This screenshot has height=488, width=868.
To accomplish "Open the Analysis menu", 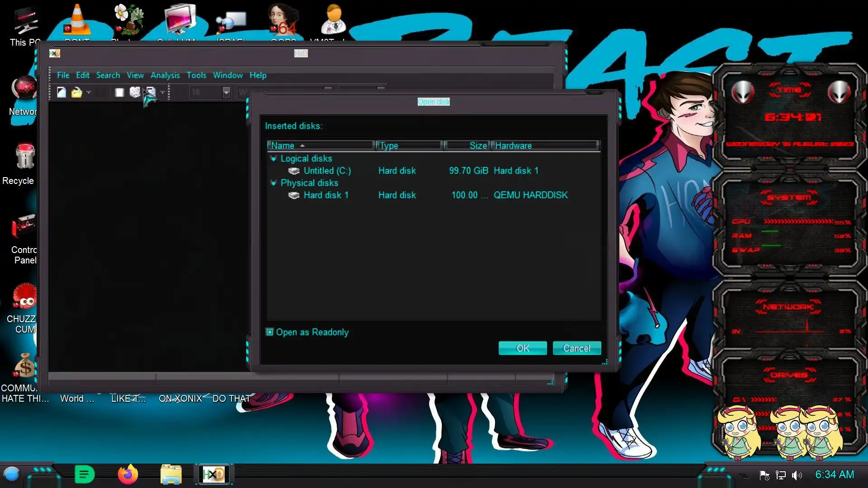I will point(165,75).
